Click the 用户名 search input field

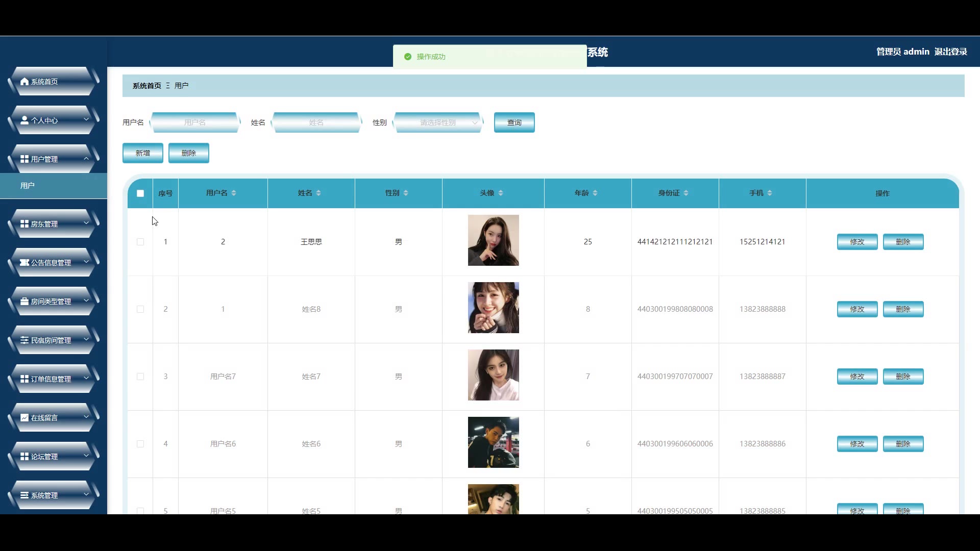pyautogui.click(x=194, y=122)
